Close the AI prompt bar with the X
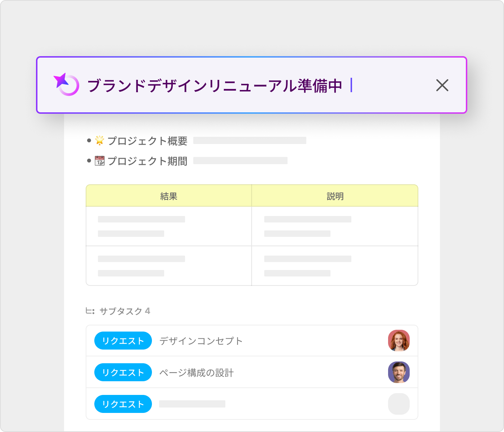 tap(442, 85)
